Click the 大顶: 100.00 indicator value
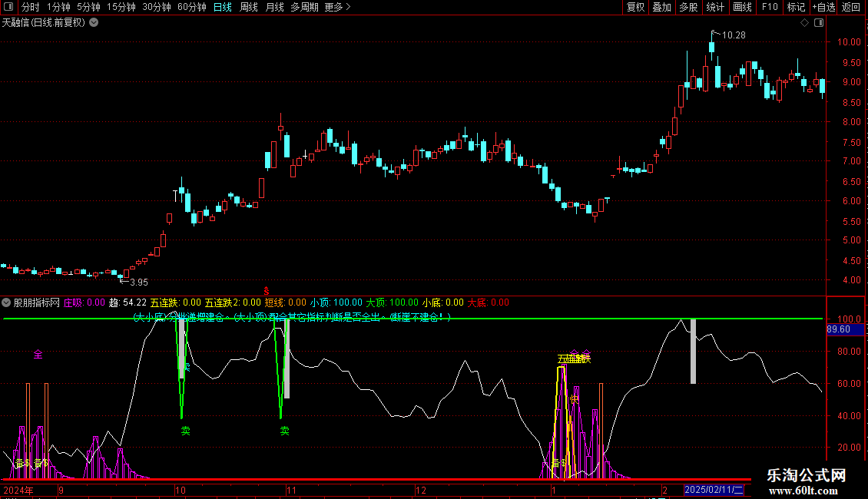The width and height of the screenshot is (868, 499). [x=392, y=302]
